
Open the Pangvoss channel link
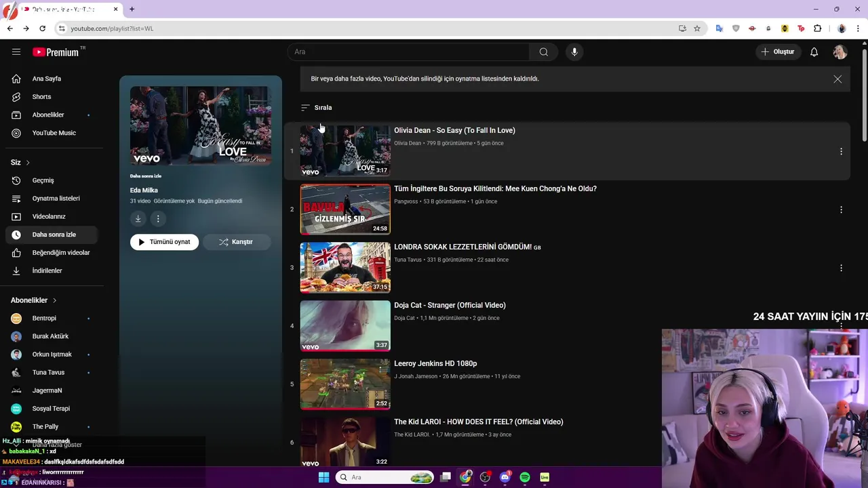click(406, 201)
